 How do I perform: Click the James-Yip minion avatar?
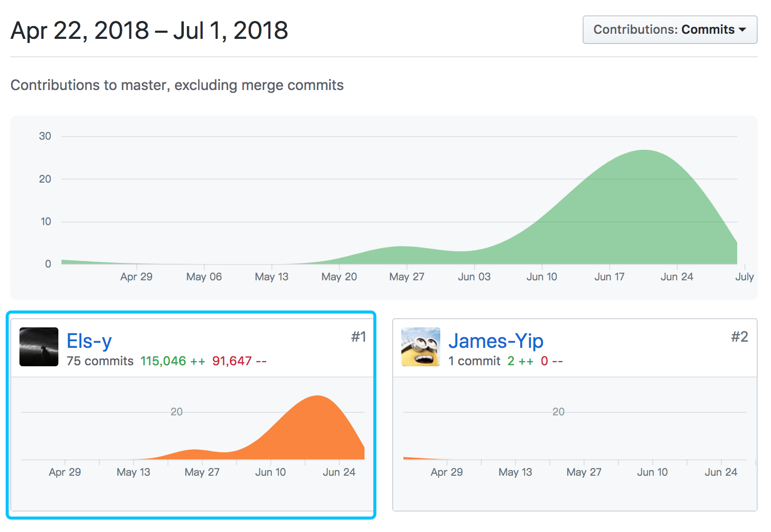pyautogui.click(x=420, y=347)
